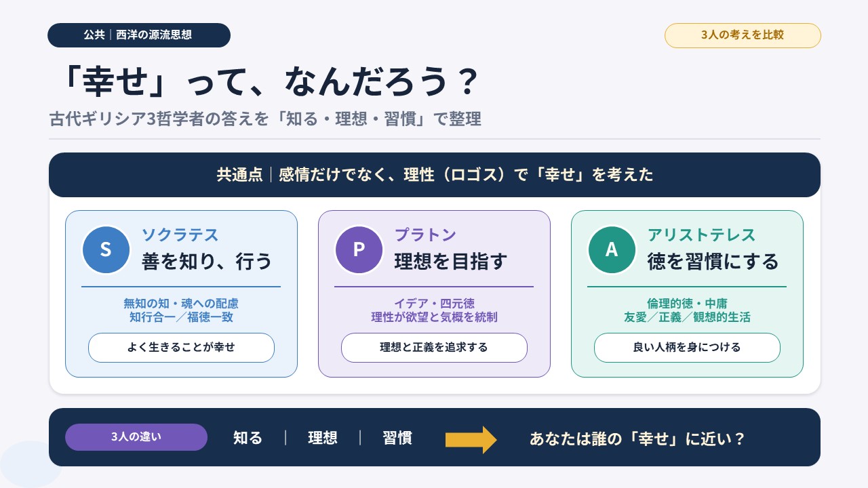Click the subtitle about 古代ギリシア3哲学者

[x=265, y=119]
